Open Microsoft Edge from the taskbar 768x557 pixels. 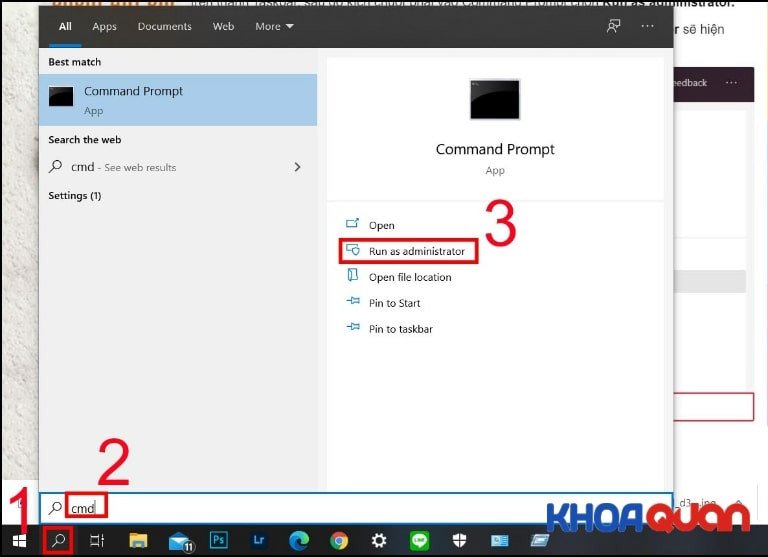point(299,541)
